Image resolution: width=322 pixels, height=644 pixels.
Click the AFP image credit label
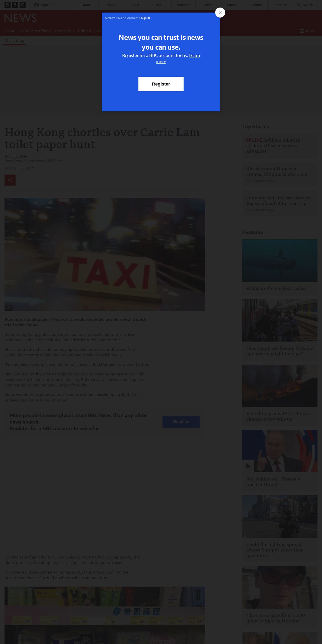point(9,307)
